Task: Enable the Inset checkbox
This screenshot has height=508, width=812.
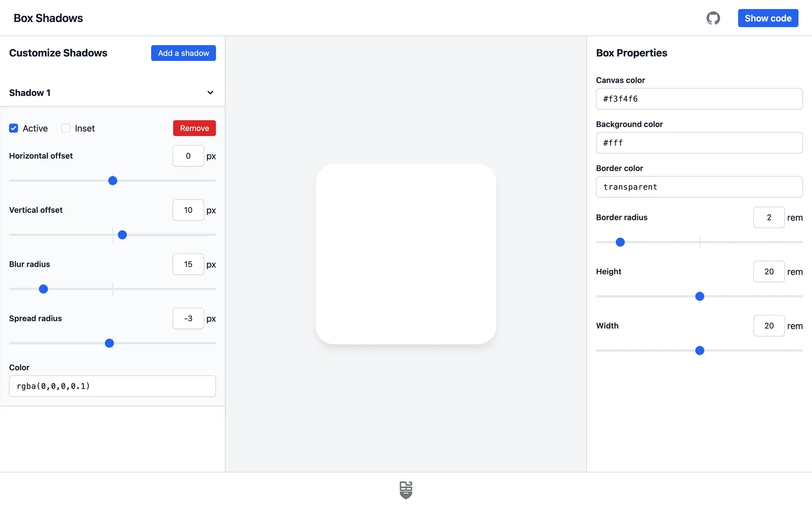Action: (66, 129)
